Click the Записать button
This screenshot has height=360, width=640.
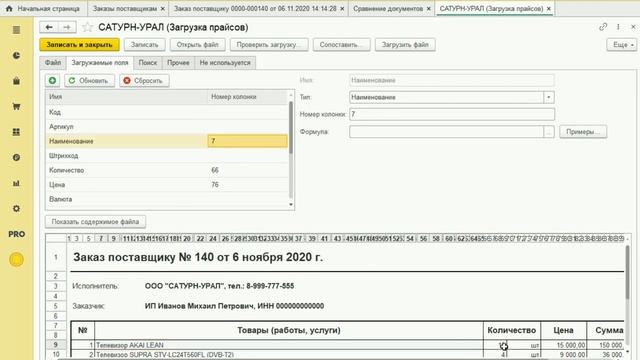(x=144, y=44)
